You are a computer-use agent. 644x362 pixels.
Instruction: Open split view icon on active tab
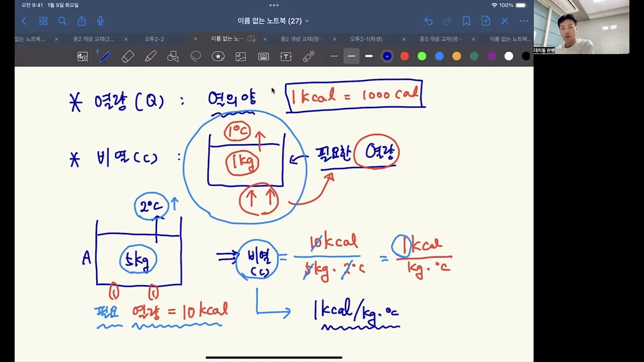(252, 39)
